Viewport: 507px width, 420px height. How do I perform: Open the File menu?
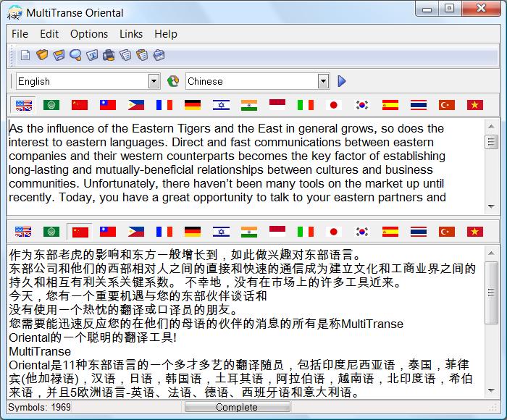pos(20,33)
